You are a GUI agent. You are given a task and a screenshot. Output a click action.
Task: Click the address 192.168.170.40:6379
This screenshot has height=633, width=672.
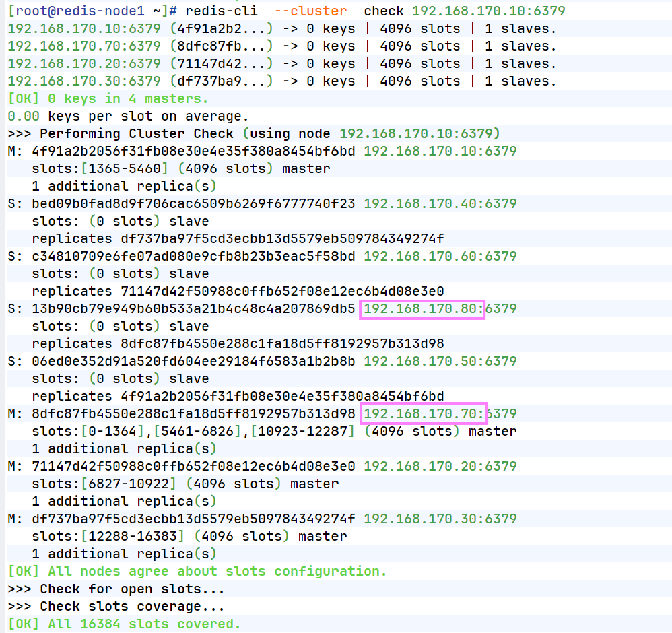click(x=440, y=204)
